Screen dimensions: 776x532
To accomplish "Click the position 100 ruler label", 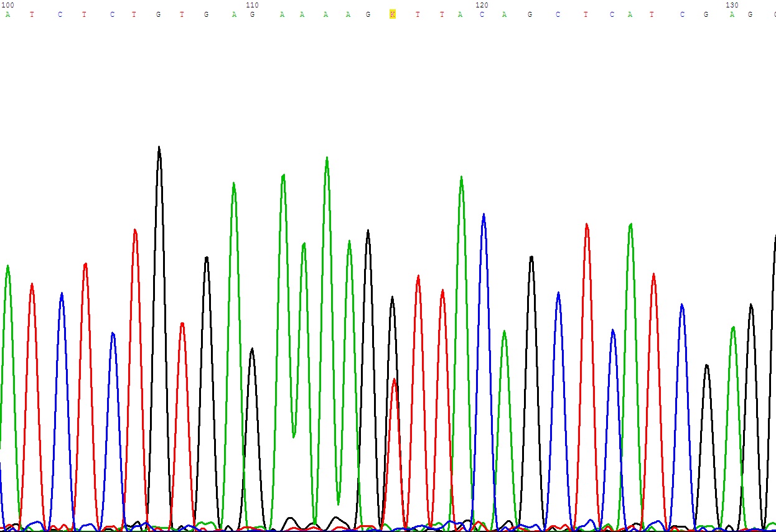I will click(7, 5).
